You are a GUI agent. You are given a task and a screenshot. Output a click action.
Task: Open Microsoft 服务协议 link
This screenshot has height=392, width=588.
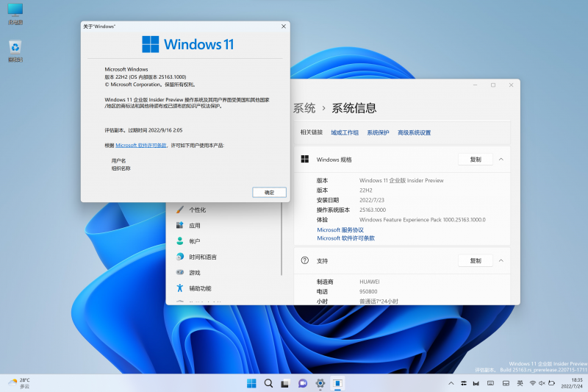tap(340, 230)
